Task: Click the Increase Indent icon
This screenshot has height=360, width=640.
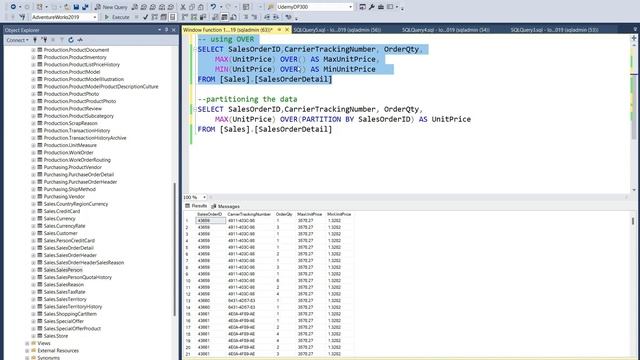Action: click(x=276, y=17)
